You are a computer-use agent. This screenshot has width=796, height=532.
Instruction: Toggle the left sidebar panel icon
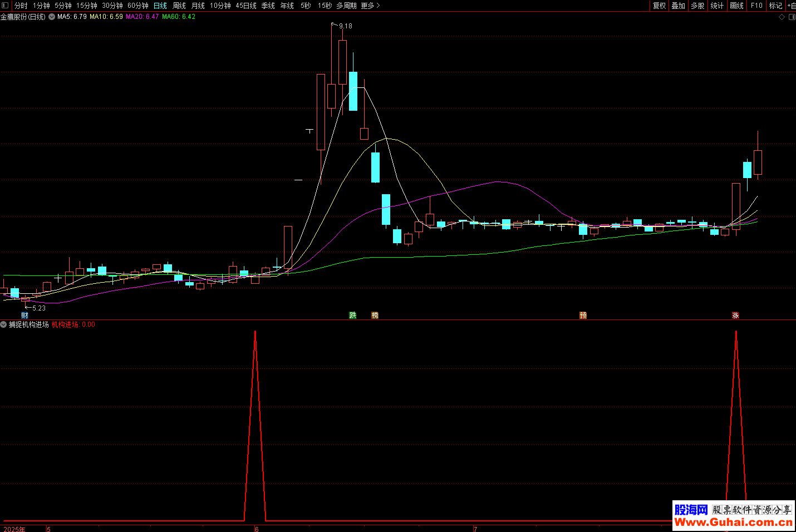pos(5,5)
